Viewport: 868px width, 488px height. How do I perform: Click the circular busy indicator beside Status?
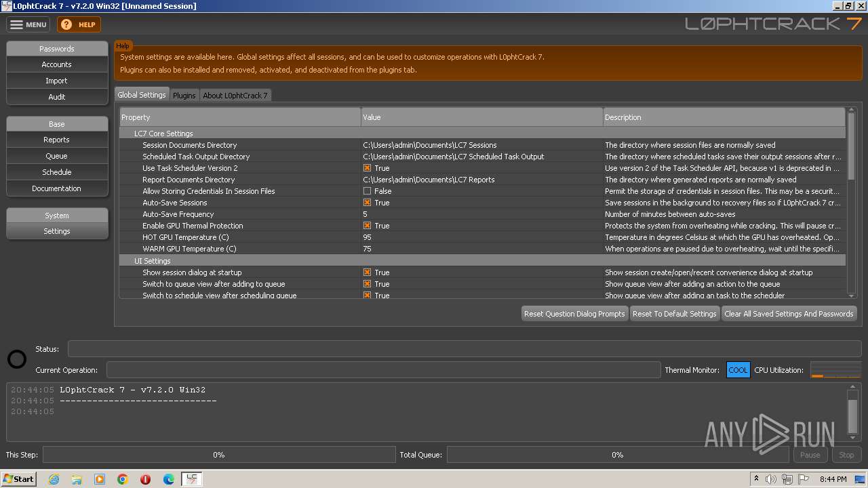tap(17, 359)
